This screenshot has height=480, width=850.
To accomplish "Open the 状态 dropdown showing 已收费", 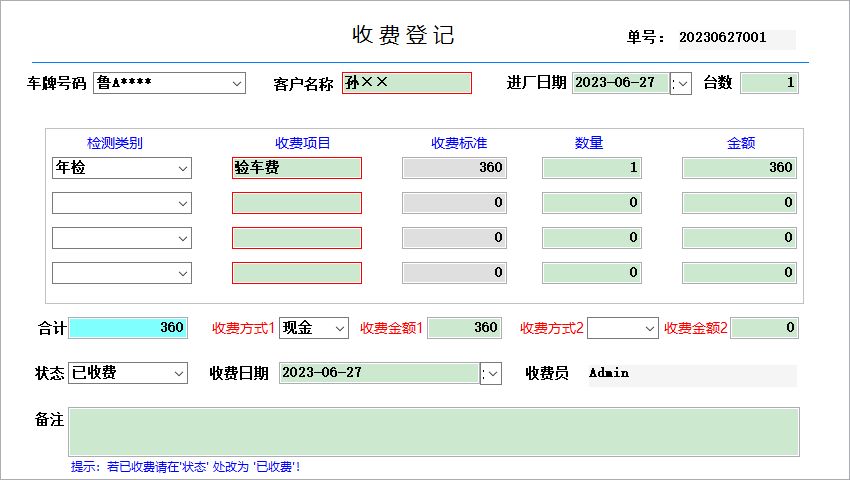I will pos(128,373).
